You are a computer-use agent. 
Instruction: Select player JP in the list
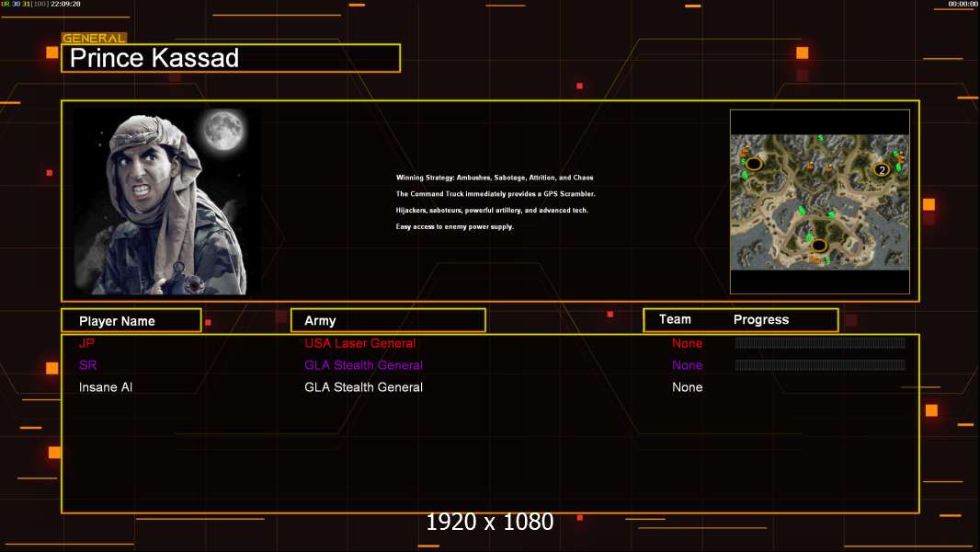point(86,343)
